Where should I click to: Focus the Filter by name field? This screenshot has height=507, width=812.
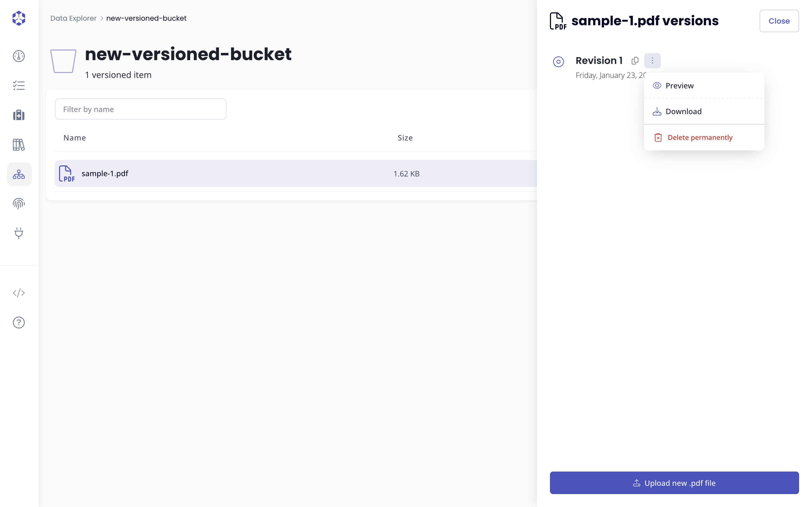click(x=140, y=109)
